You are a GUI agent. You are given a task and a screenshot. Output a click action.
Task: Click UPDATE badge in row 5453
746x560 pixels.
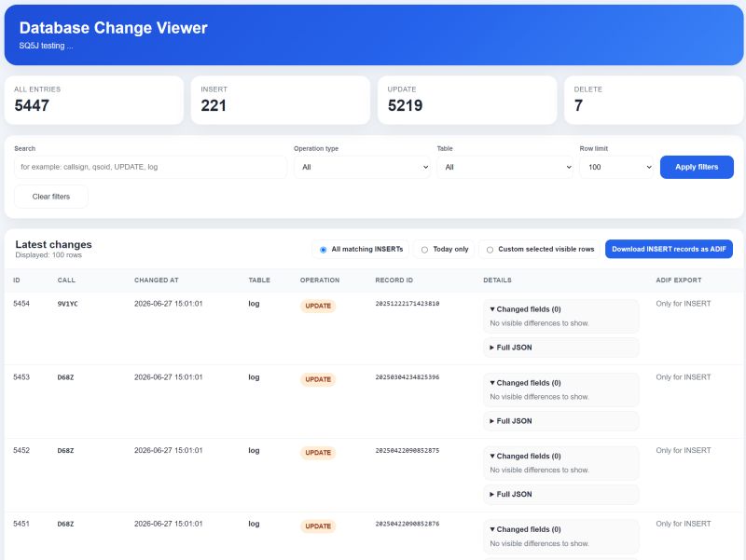pyautogui.click(x=318, y=379)
